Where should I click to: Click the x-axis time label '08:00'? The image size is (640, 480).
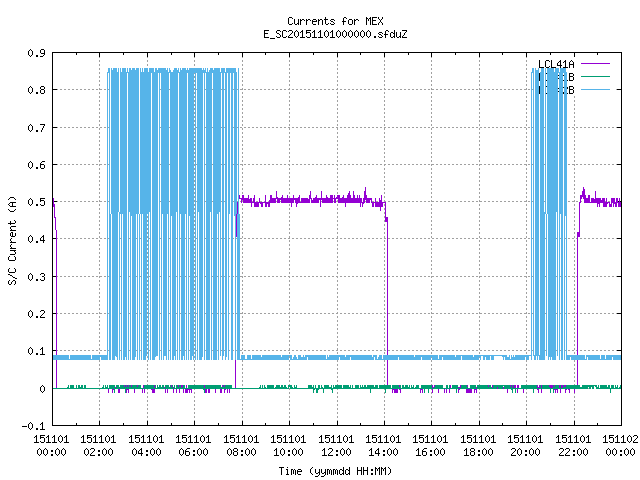pos(241,452)
